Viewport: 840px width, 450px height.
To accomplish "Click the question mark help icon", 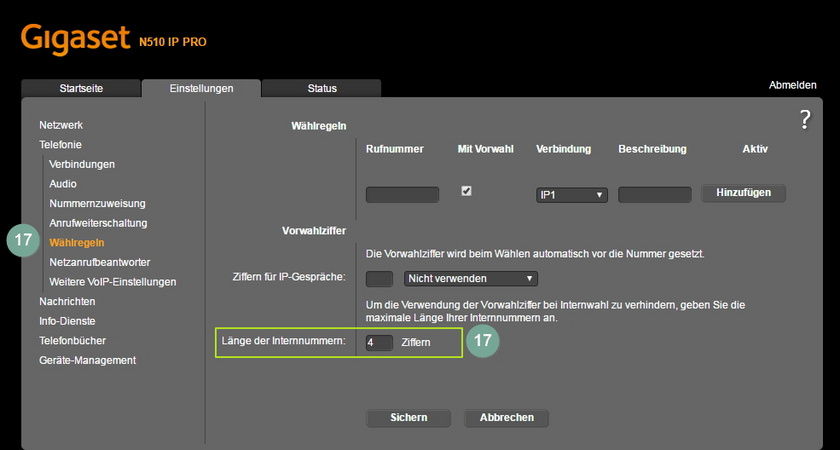I will [x=805, y=121].
